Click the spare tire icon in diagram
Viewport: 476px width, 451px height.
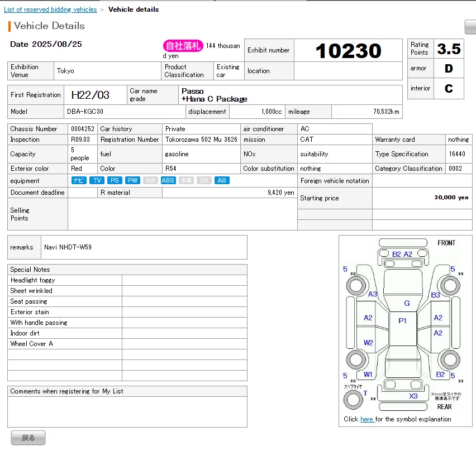pos(353,399)
